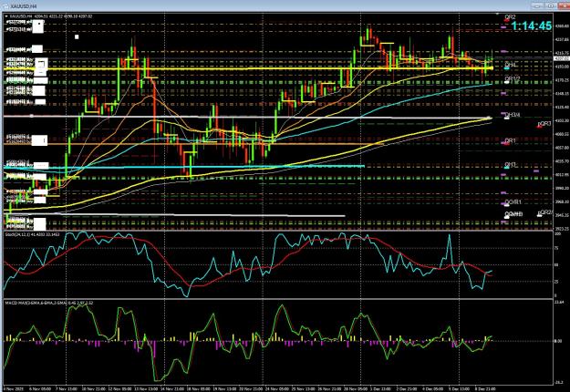Close the XAUUSD,H4 chart window
This screenshot has width=570, height=392.
pos(564,5)
